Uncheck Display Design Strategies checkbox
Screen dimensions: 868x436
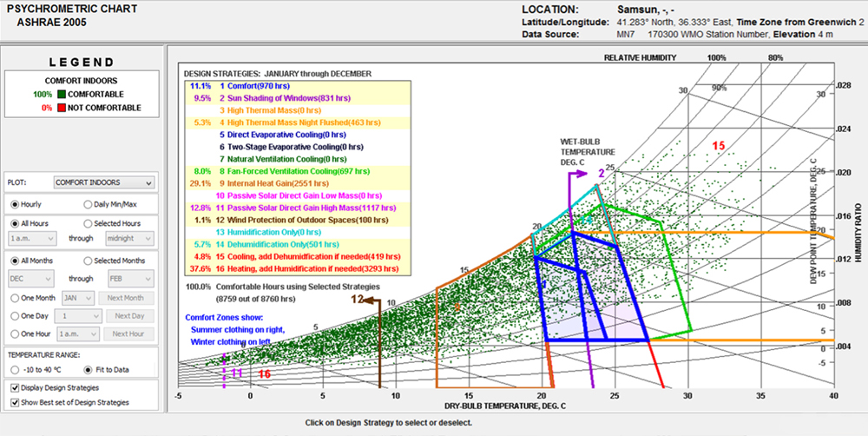click(15, 388)
